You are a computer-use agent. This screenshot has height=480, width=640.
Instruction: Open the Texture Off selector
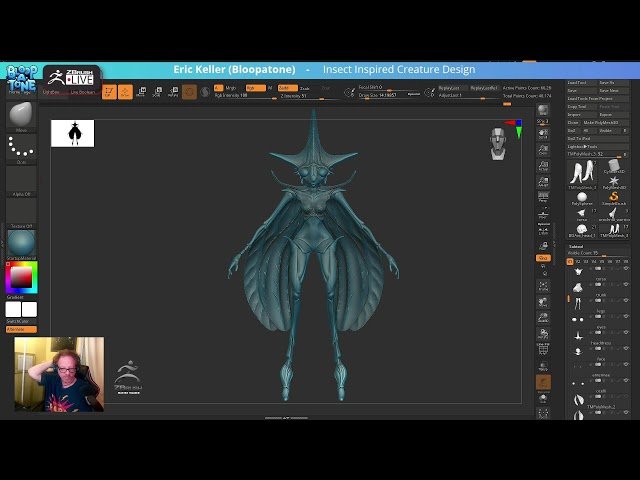[20, 213]
